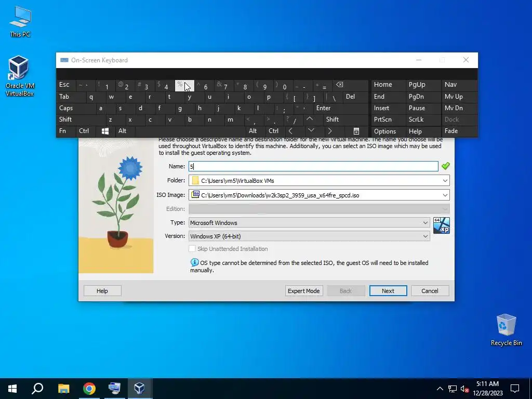
Task: Click the Esc key on On-Screen Keyboard
Action: [66, 85]
